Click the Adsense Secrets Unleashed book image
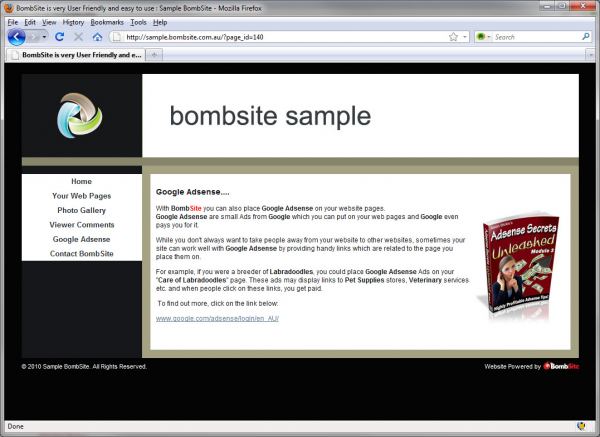This screenshot has width=600, height=437. [x=518, y=265]
